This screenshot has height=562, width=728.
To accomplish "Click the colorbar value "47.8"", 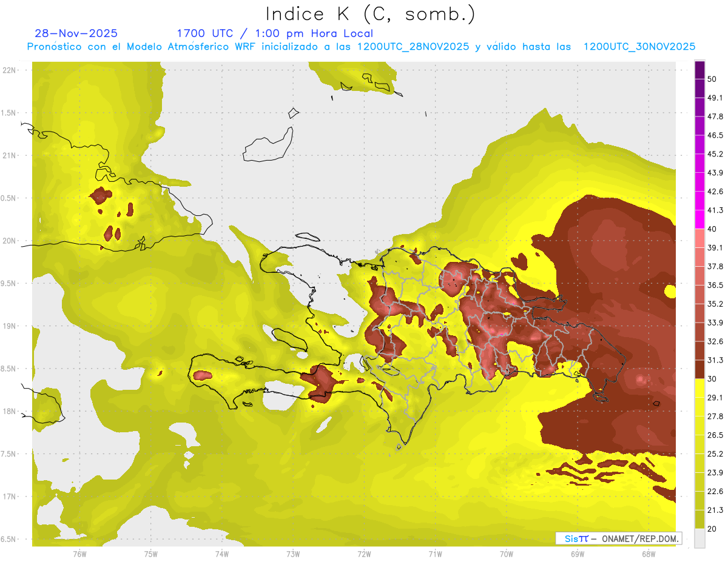I will pyautogui.click(x=716, y=116).
